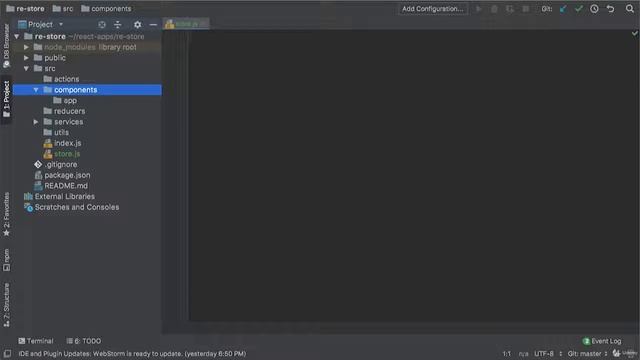Collapse the re-store root folder

(x=17, y=37)
